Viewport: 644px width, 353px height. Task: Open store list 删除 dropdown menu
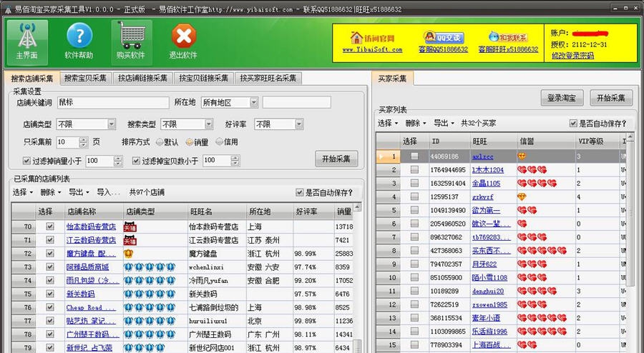(x=51, y=192)
